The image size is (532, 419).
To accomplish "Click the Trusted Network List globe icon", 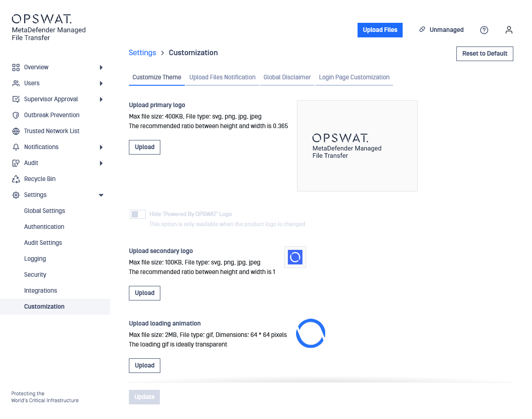I will point(15,131).
